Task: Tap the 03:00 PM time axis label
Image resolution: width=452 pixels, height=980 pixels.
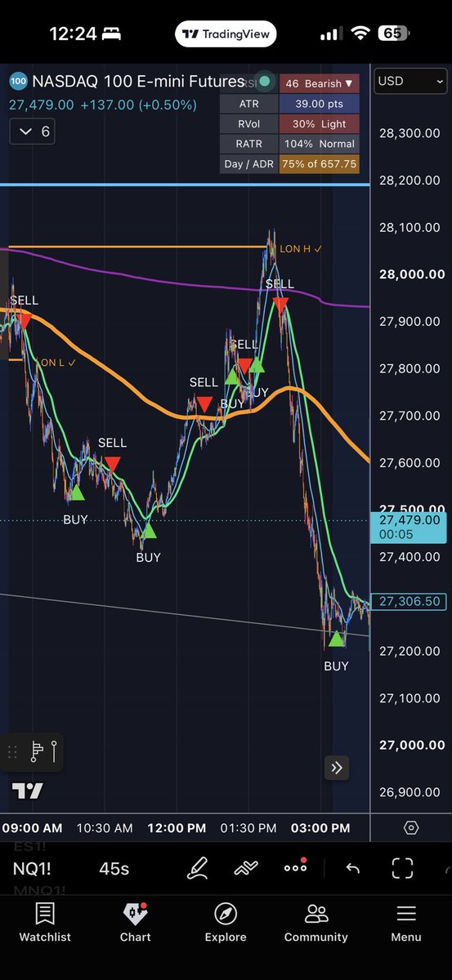Action: coord(320,827)
